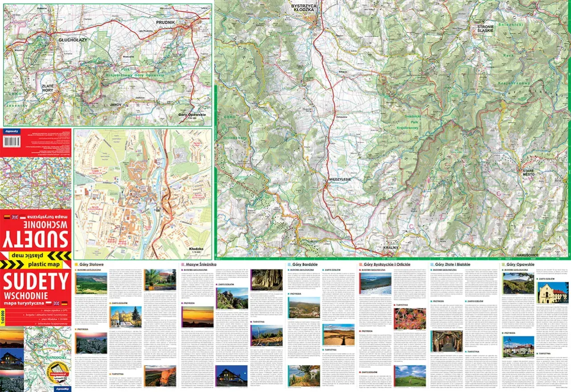Click the 'KRÁLÍKY' town label
This screenshot has width=571, height=392.
[392, 247]
